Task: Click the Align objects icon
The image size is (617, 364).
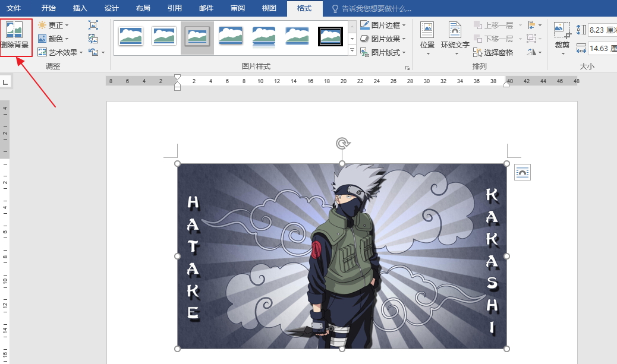Action: click(534, 25)
